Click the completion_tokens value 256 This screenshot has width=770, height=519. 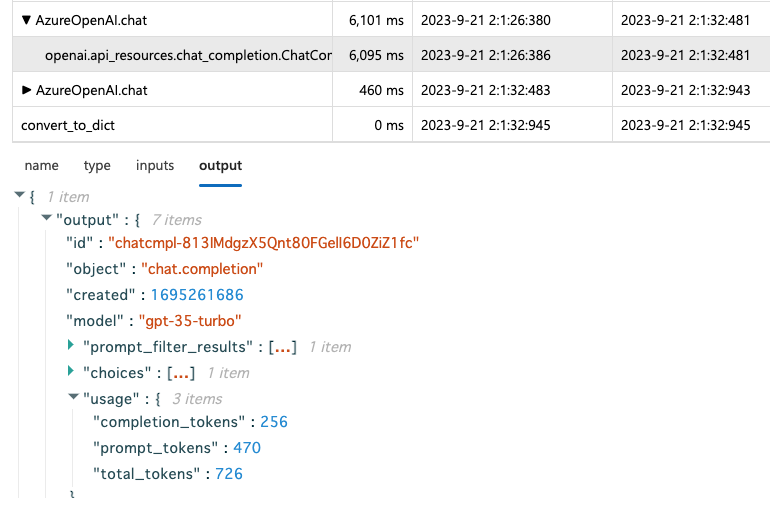[x=274, y=423]
